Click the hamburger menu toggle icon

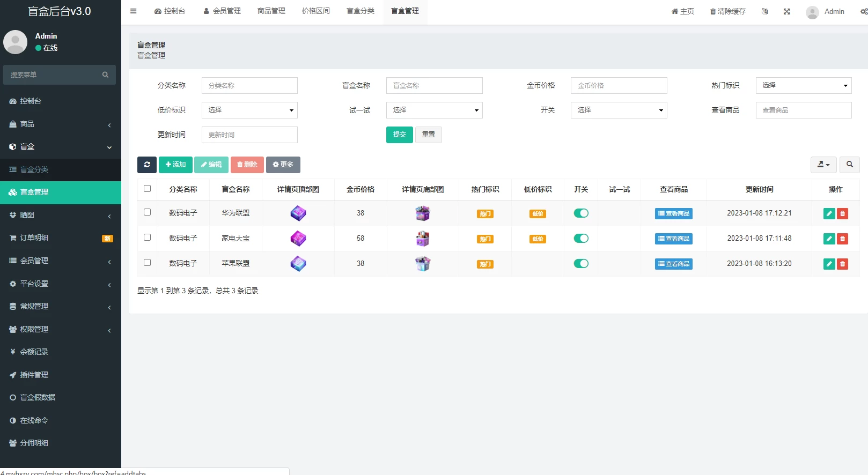click(134, 11)
